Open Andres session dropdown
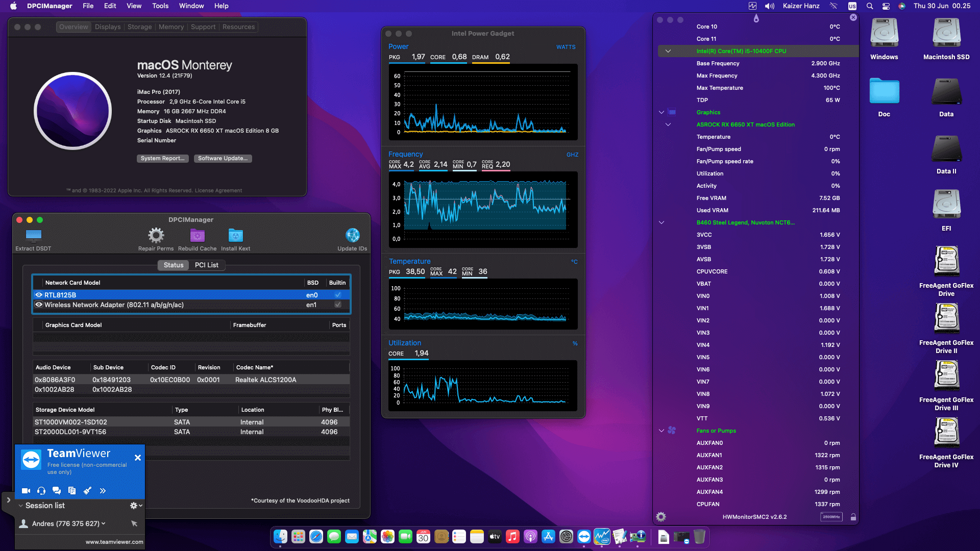Screen dimensions: 980x551 point(103,523)
